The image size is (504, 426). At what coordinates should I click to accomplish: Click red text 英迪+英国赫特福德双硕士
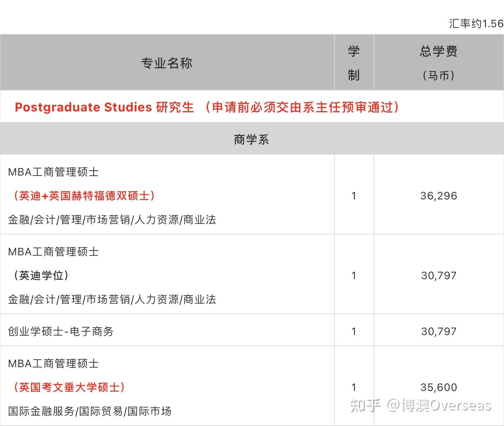click(84, 196)
